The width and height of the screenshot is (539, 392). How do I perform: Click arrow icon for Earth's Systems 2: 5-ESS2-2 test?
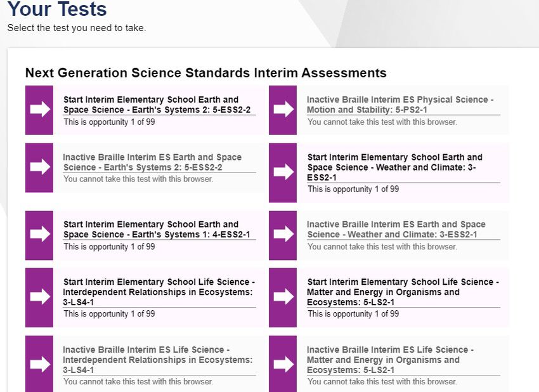point(39,110)
